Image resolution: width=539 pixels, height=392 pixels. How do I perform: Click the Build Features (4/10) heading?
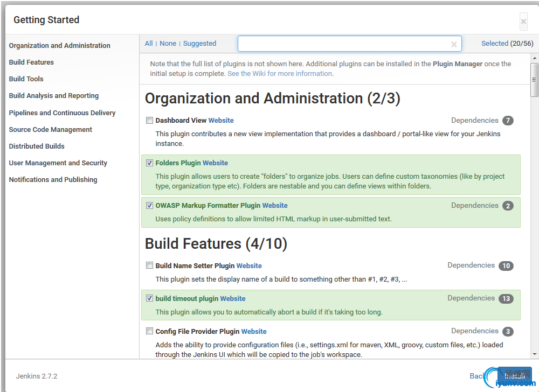coord(216,244)
